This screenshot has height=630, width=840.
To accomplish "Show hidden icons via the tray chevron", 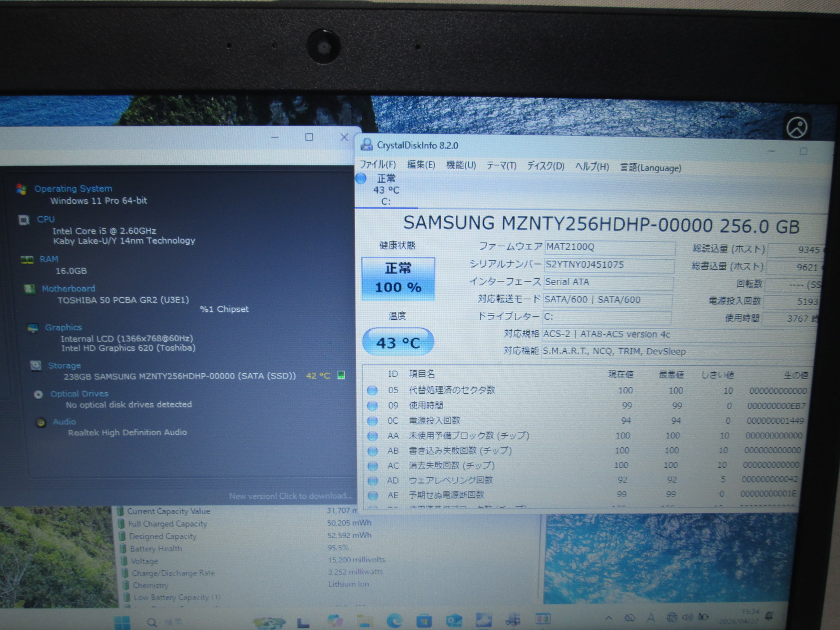I will (608, 618).
